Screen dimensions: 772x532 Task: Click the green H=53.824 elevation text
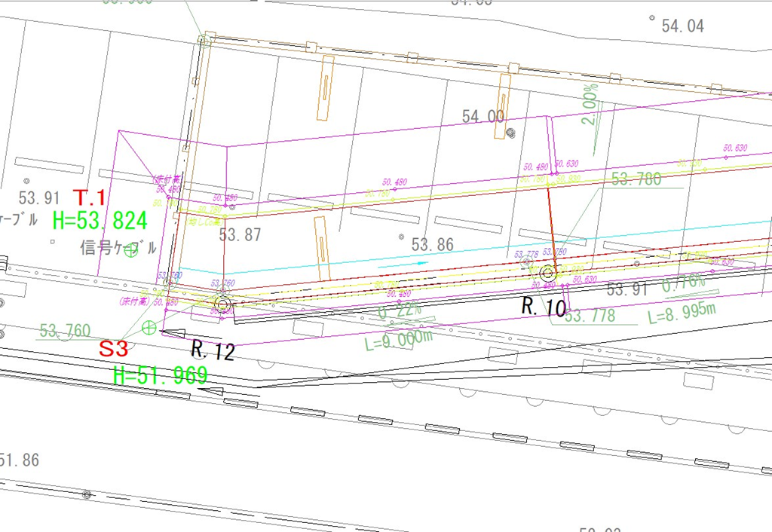(100, 221)
